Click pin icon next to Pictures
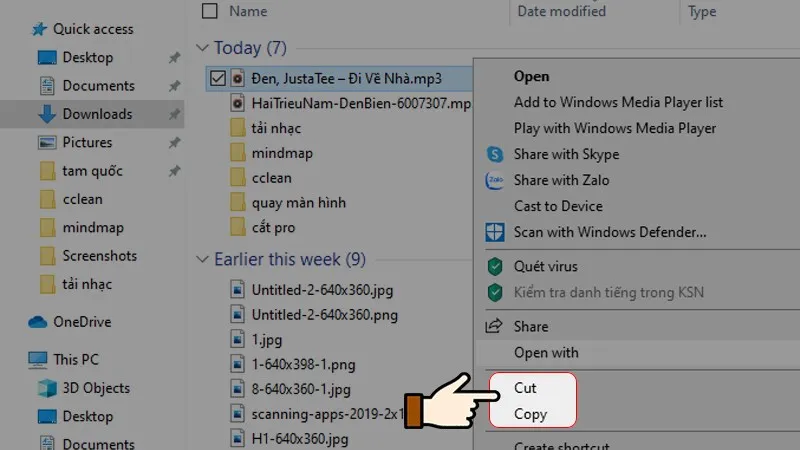 (174, 142)
